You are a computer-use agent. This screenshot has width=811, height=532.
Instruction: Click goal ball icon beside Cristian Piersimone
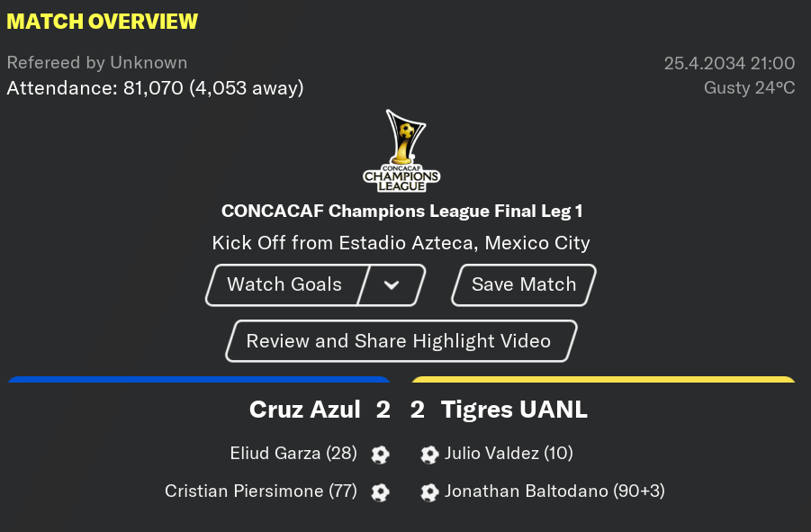[380, 492]
